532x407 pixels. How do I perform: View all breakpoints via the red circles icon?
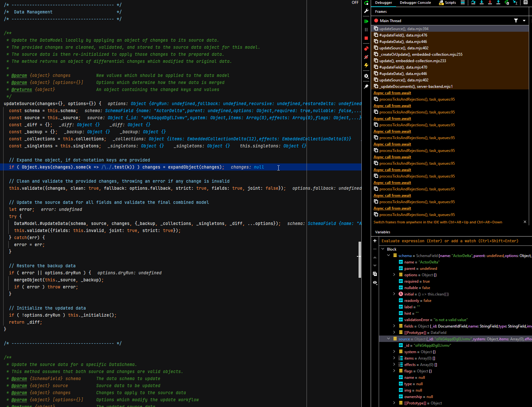tap(366, 49)
